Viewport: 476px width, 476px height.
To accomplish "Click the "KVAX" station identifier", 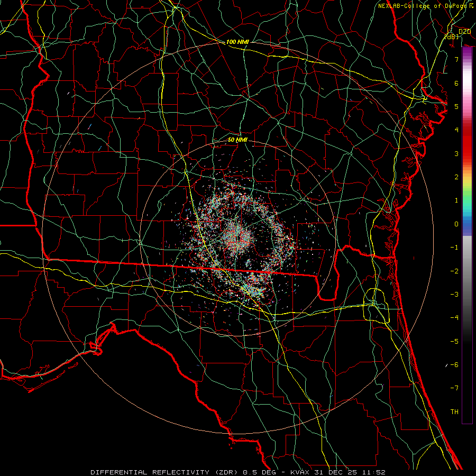I will (x=300, y=472).
